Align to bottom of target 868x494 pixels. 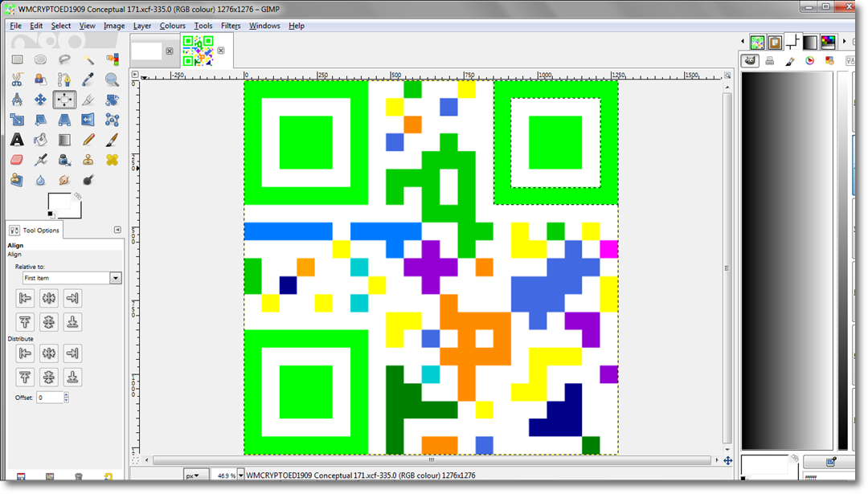tap(72, 322)
